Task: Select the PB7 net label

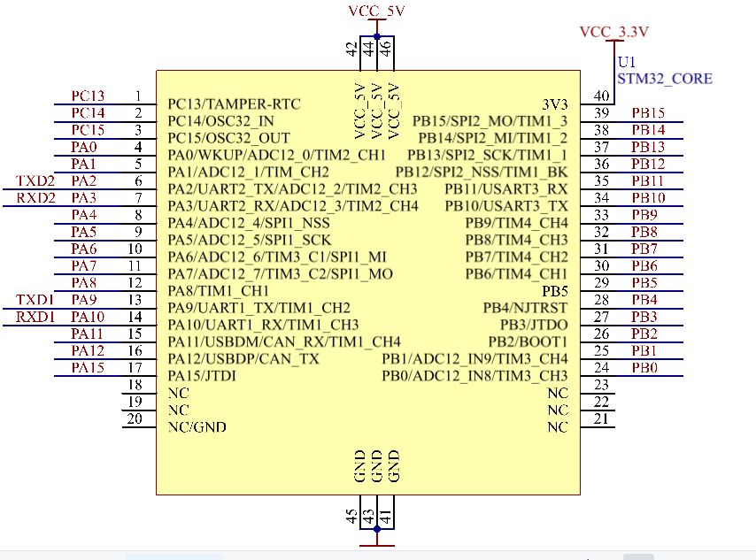Action: click(x=644, y=249)
